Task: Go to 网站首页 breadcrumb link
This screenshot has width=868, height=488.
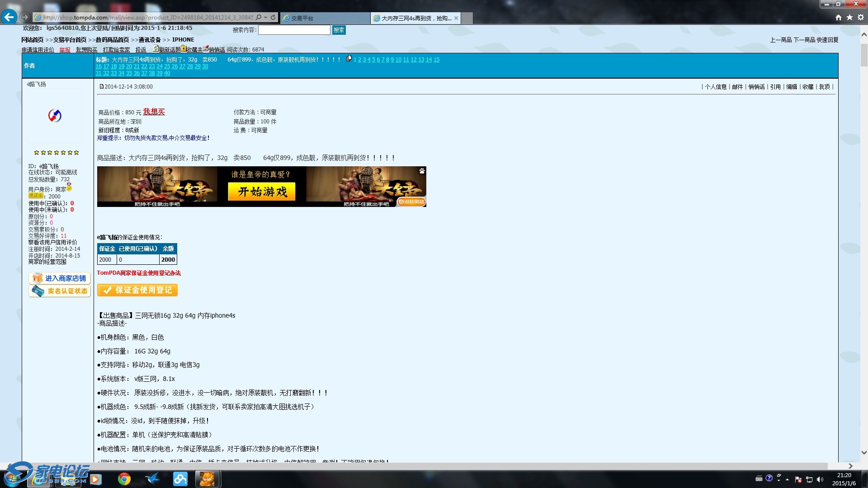Action: click(x=33, y=40)
